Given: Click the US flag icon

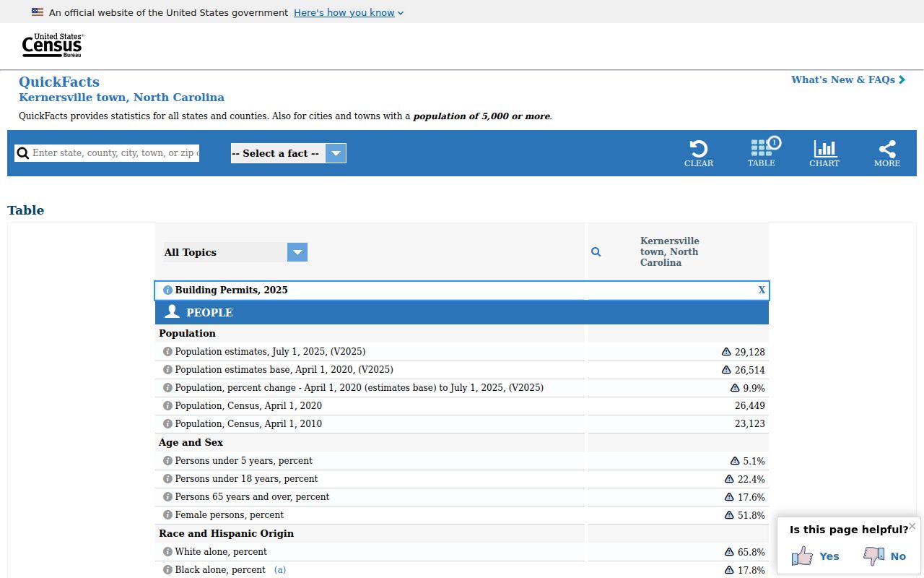Looking at the screenshot, I should (x=38, y=12).
